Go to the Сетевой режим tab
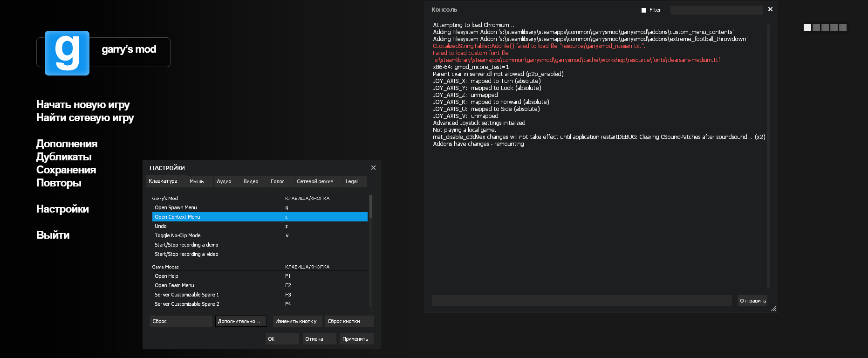 point(315,181)
